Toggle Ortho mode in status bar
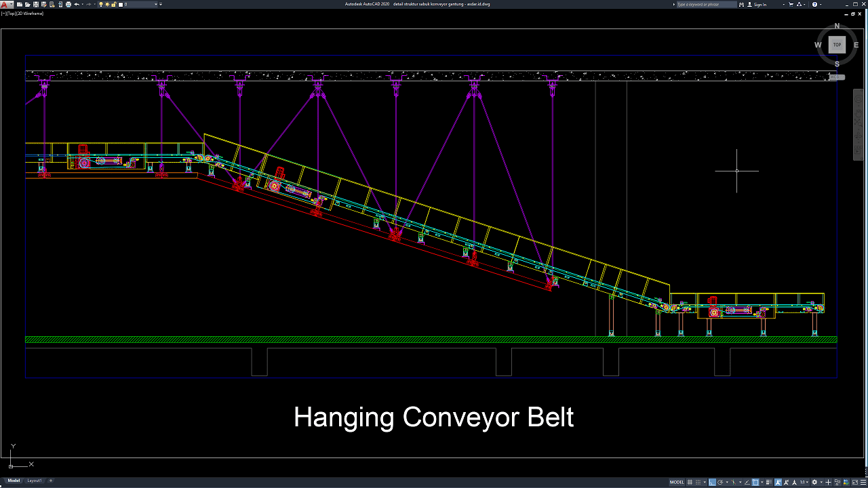This screenshot has width=868, height=488. point(712,482)
